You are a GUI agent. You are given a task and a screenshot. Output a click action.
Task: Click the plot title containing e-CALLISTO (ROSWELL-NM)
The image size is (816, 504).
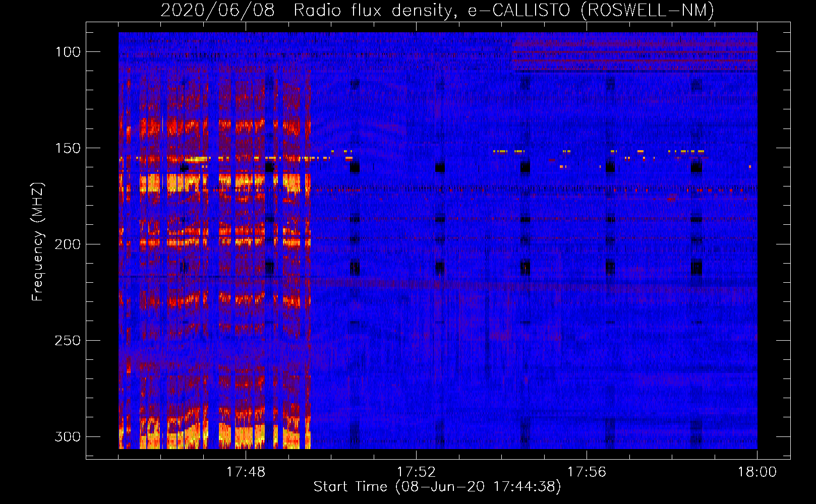[x=437, y=10]
